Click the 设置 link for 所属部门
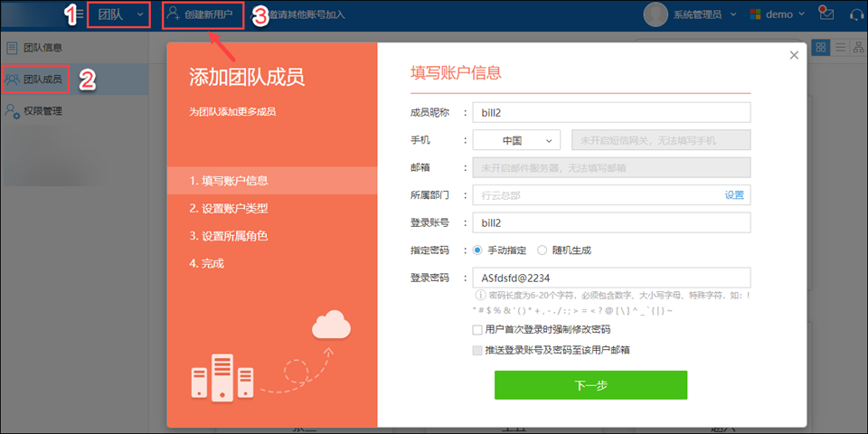868x434 pixels. click(733, 194)
